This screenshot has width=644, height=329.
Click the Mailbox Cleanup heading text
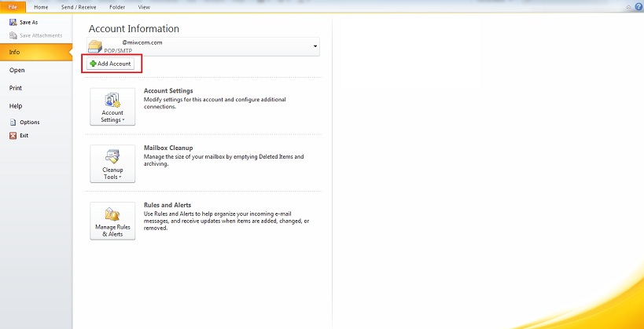[x=168, y=148]
